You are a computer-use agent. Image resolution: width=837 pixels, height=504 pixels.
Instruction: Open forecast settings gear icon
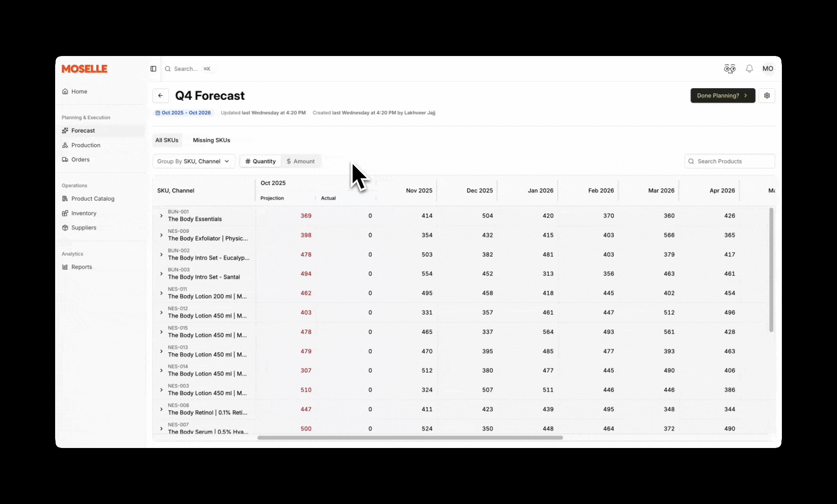coord(767,96)
